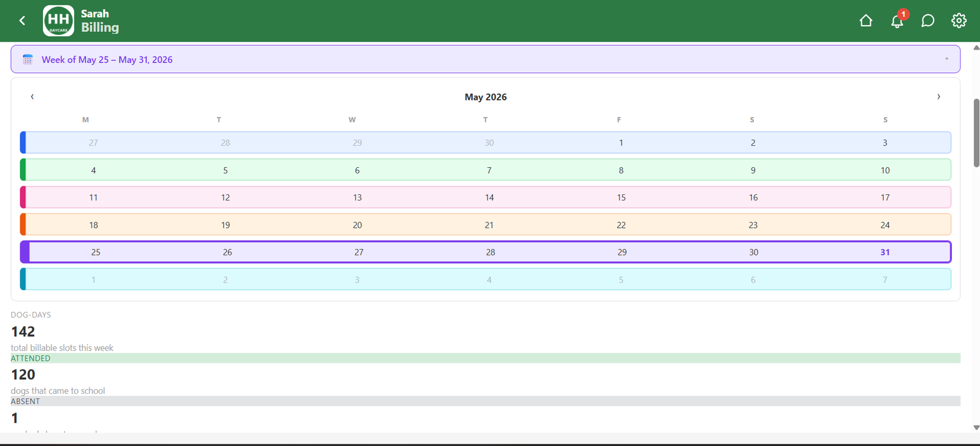The height and width of the screenshot is (446, 980).
Task: Click the F weekday column header
Action: (619, 119)
